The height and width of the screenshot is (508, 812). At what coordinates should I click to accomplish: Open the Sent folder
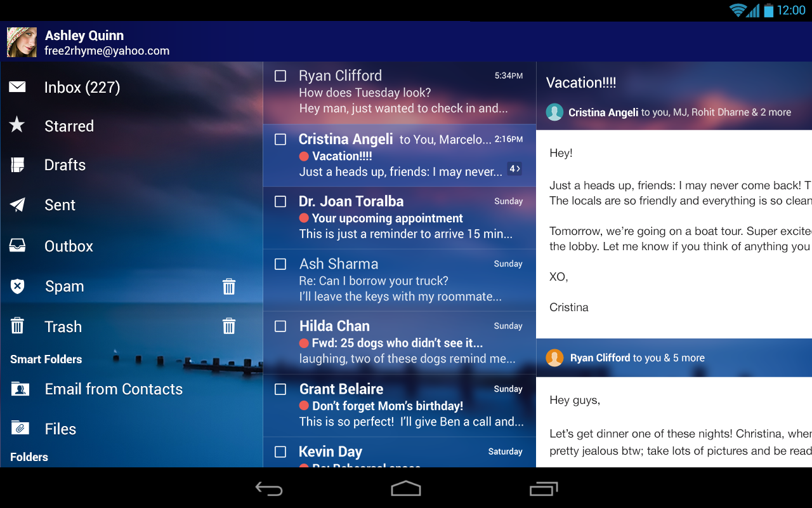click(x=60, y=204)
